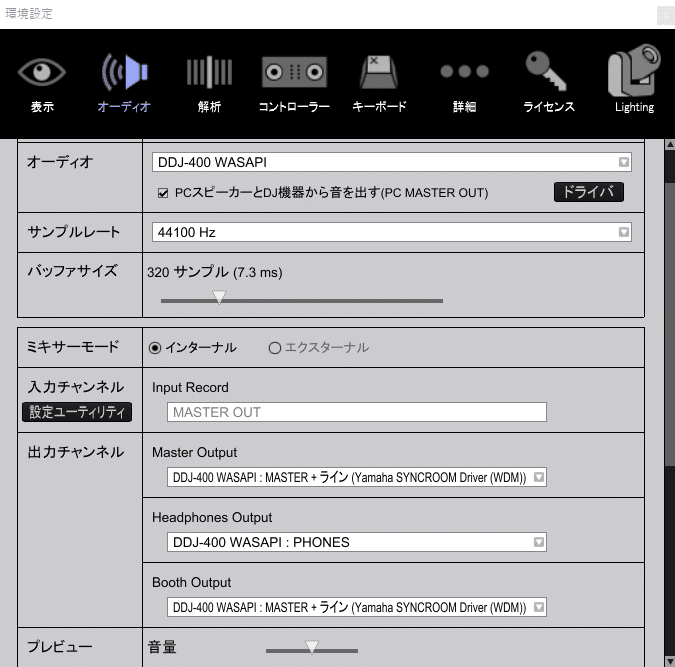Screen dimensions: 675x667
Task: Click the 出力チャンネル row label
Action: pos(76,452)
